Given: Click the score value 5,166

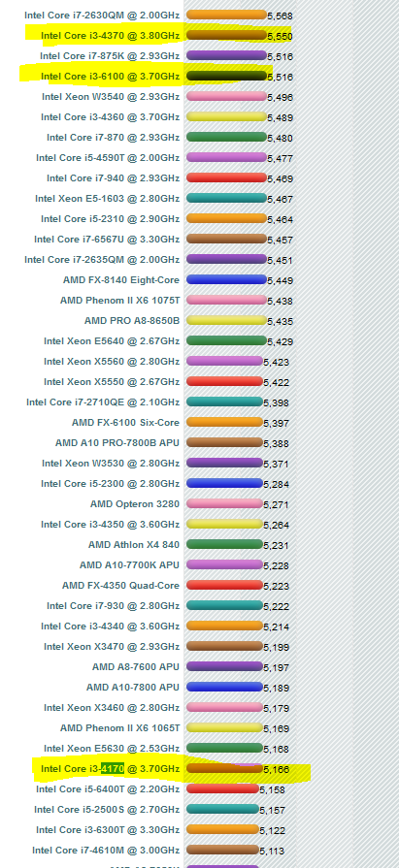Looking at the screenshot, I should 276,769.
